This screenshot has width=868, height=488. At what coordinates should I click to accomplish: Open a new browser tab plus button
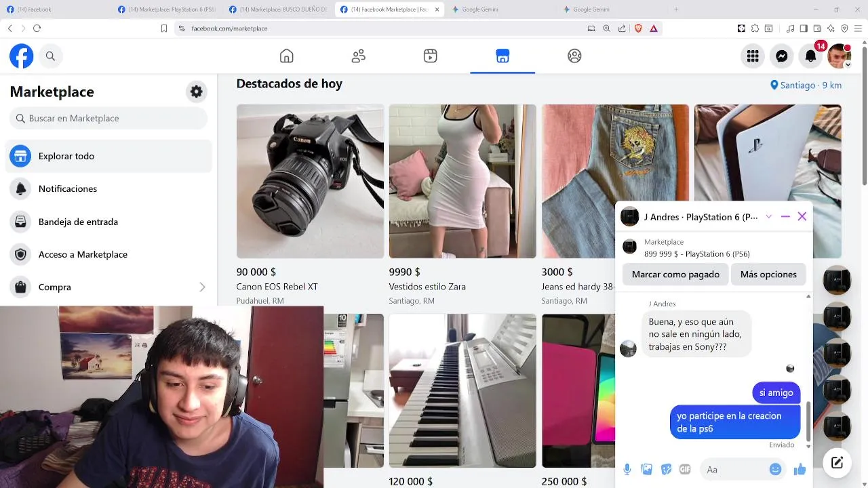[676, 9]
